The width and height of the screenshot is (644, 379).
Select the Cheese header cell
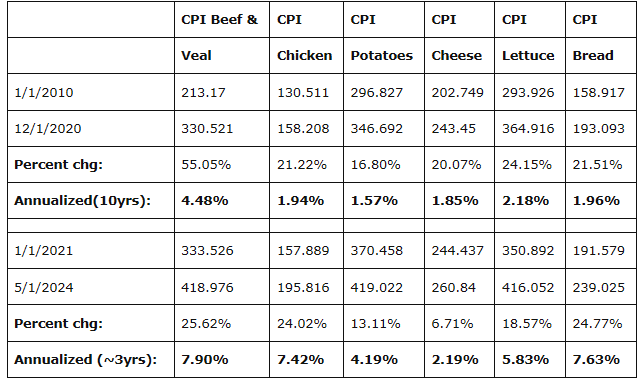tap(459, 56)
